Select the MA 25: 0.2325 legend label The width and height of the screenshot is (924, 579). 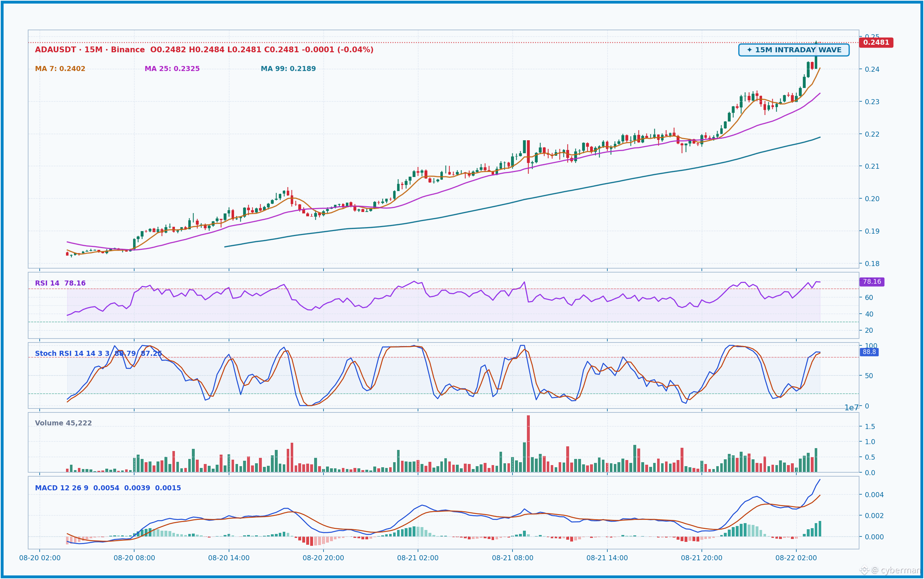172,69
